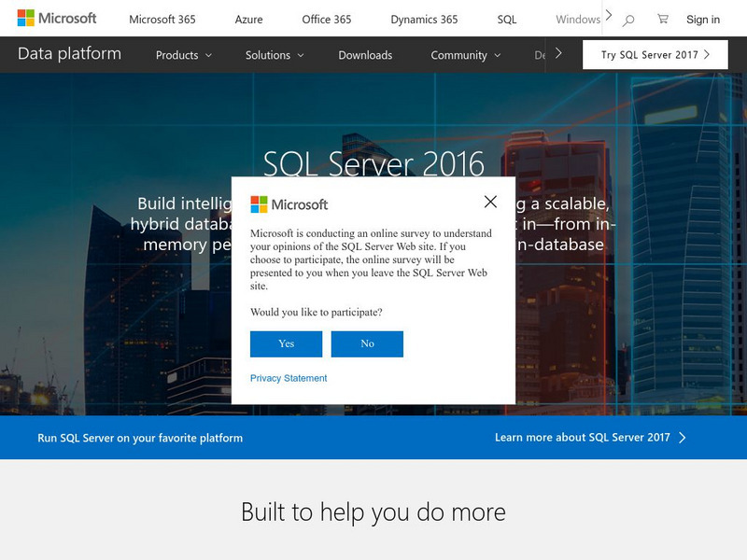Viewport: 747px width, 560px height.
Task: Open Windows nav link
Action: (x=578, y=20)
